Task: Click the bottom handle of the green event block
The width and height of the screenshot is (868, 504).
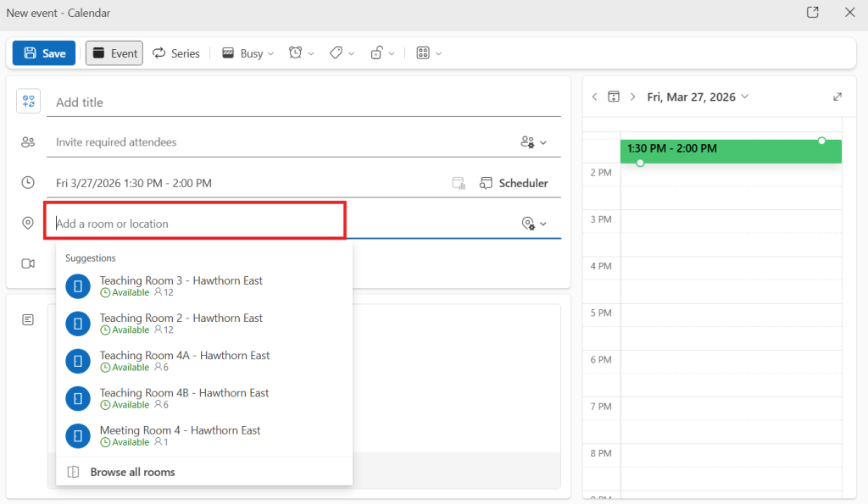Action: (640, 163)
